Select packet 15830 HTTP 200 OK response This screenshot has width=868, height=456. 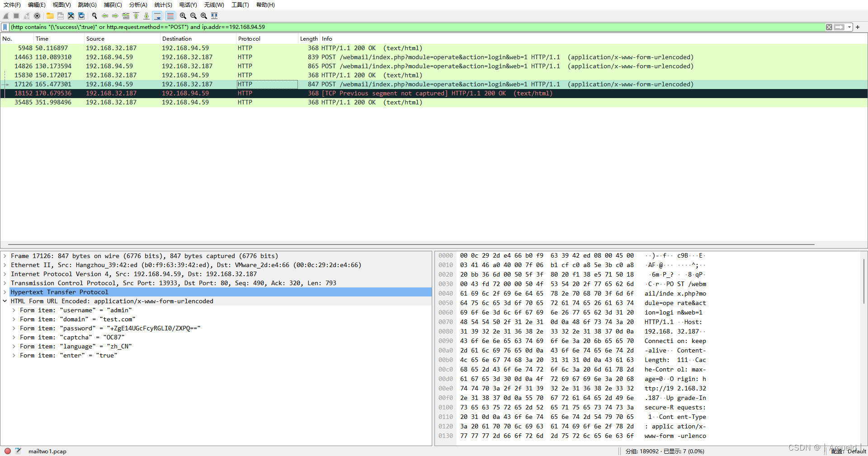pos(434,75)
